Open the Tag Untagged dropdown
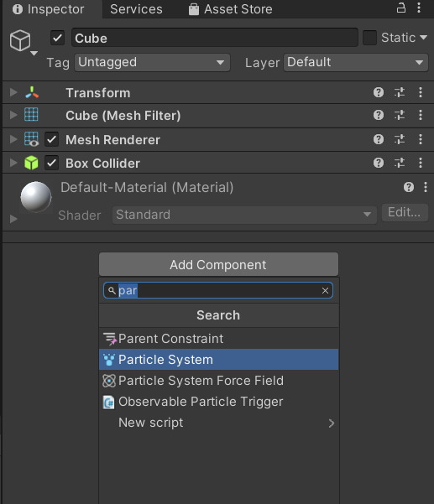Screen dimensions: 434x504 click(x=152, y=62)
